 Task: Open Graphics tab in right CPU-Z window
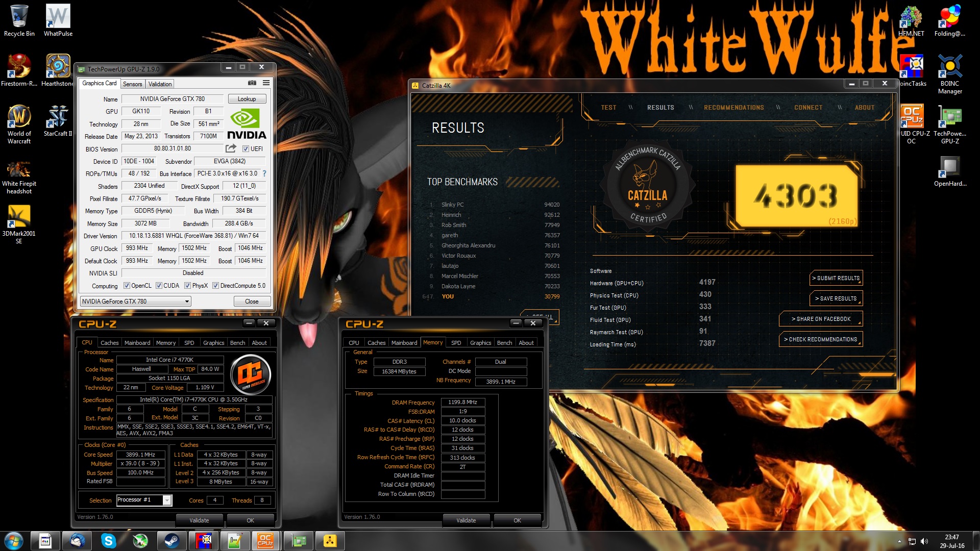[481, 343]
